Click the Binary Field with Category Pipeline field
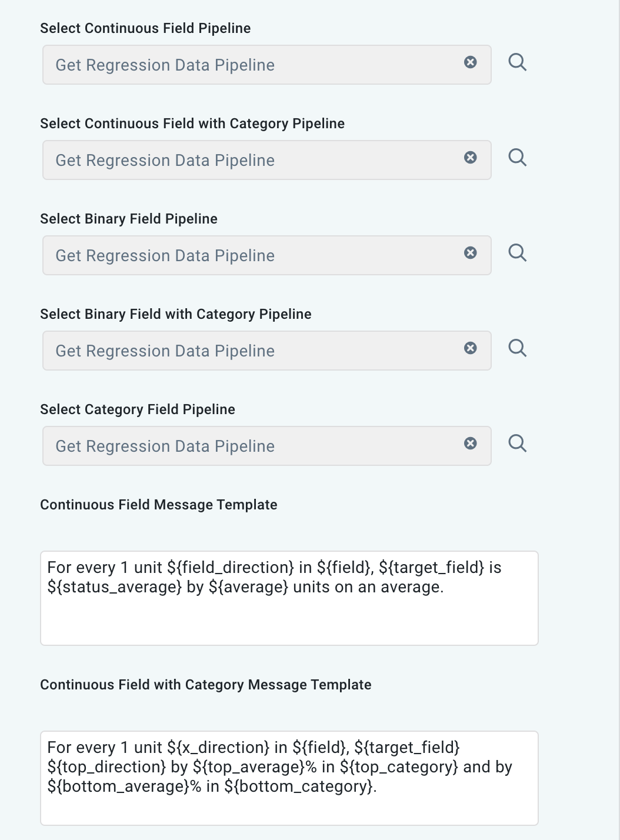This screenshot has height=840, width=620. tap(235, 351)
